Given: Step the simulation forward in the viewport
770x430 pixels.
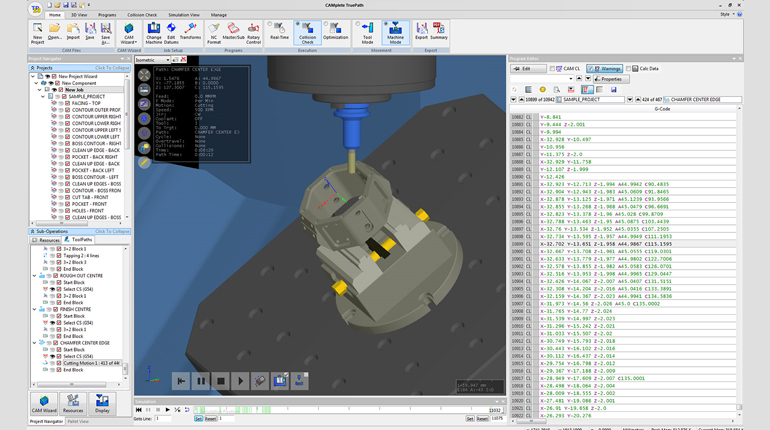Looking at the screenshot, I should coord(240,381).
